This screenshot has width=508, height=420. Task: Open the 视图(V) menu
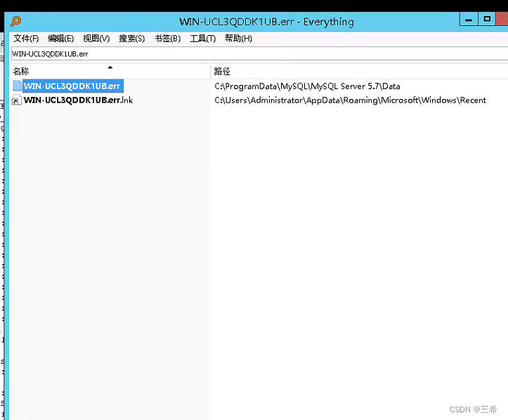[x=96, y=39]
